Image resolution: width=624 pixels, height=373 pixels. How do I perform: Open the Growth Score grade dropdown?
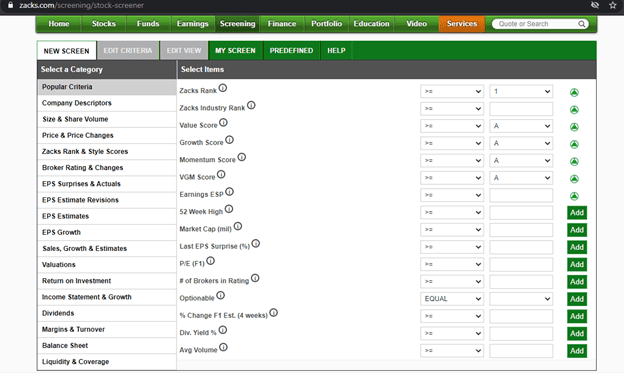(521, 143)
